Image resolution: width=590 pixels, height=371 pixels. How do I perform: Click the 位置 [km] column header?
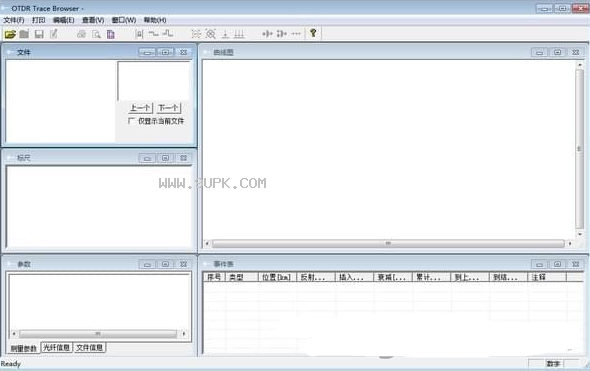coord(277,277)
